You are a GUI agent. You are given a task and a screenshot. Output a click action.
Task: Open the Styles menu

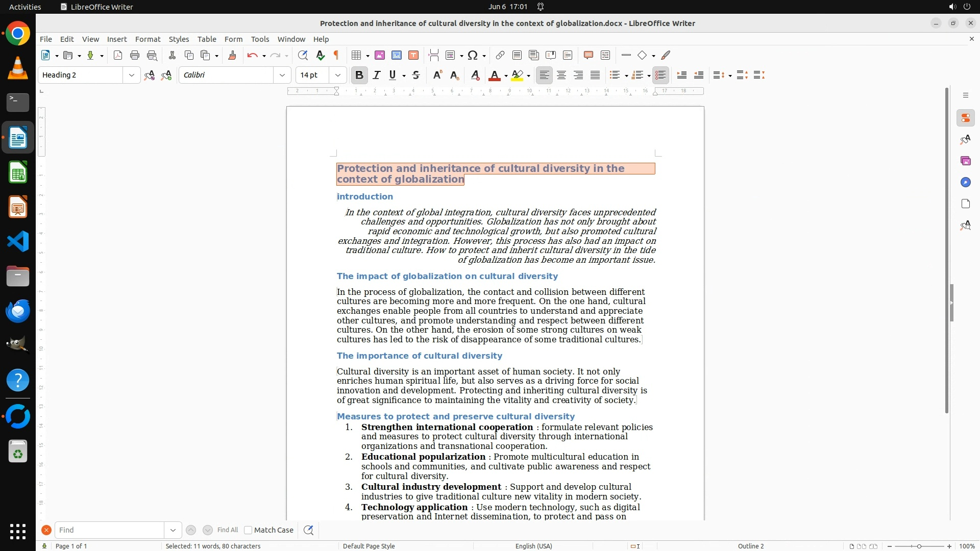[179, 39]
